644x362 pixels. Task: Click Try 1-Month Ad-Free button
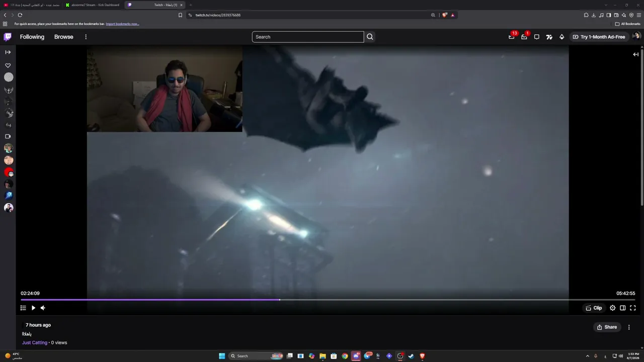pos(599,37)
